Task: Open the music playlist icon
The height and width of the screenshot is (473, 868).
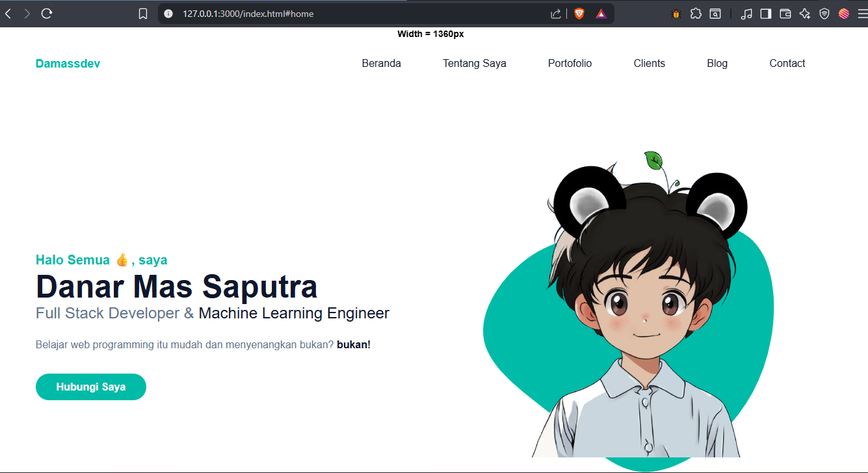Action: (746, 14)
